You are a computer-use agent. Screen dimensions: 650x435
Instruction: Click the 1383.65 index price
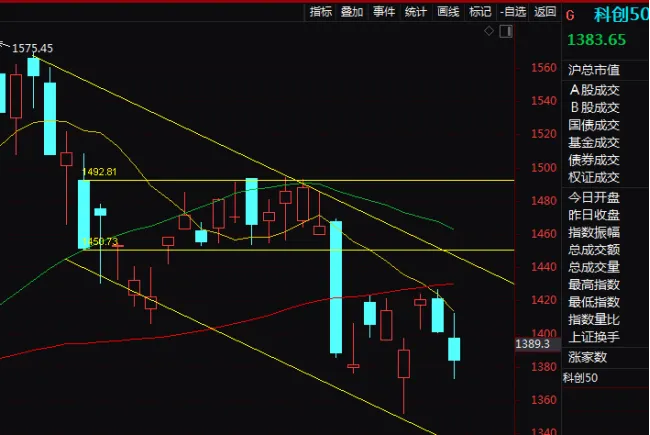pyautogui.click(x=596, y=40)
